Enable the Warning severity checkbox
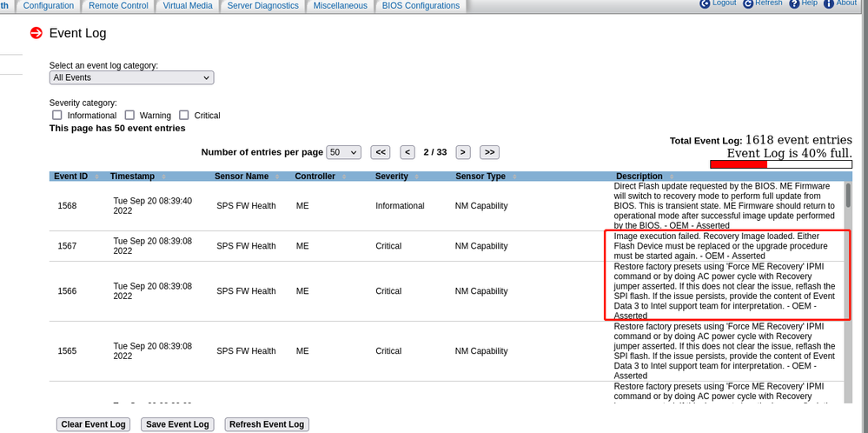This screenshot has width=868, height=433. [x=129, y=115]
